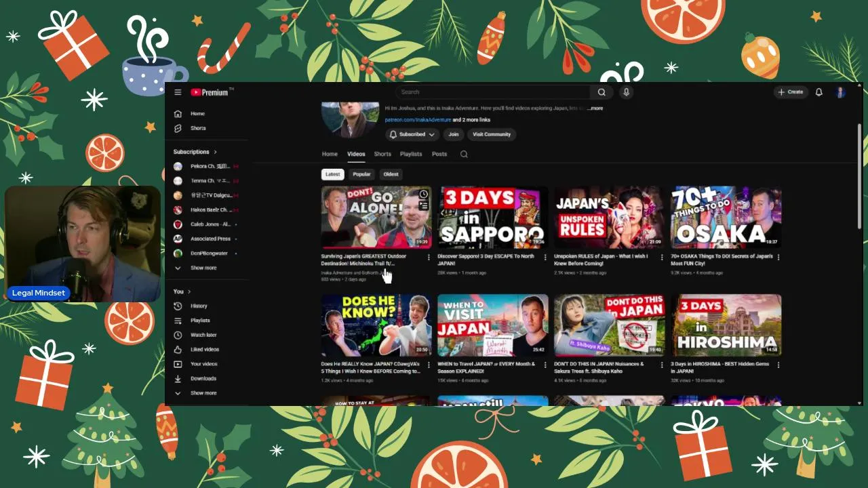Open the DOES HE KNOW? thumbnail
This screenshot has height=488, width=868.
376,325
